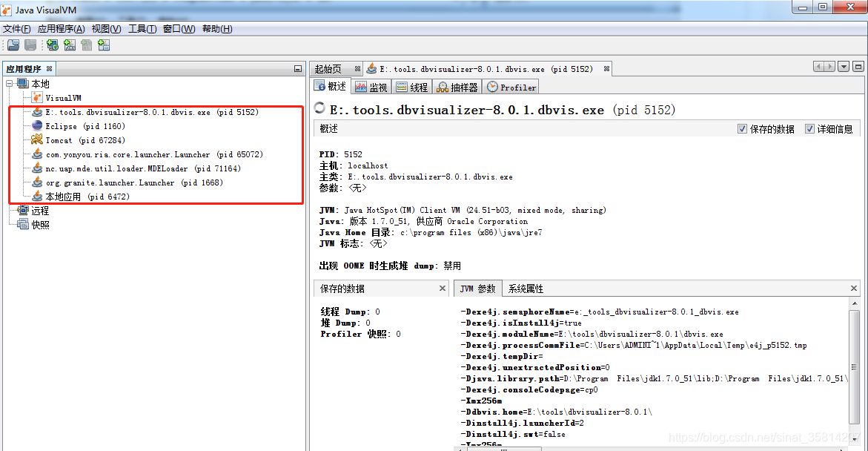The image size is (868, 451).
Task: Click the 快照 snapshots icon
Action: click(23, 225)
